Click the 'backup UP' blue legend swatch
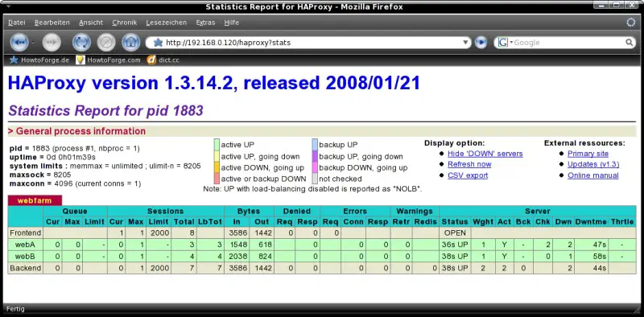This screenshot has height=317, width=644. (x=315, y=145)
